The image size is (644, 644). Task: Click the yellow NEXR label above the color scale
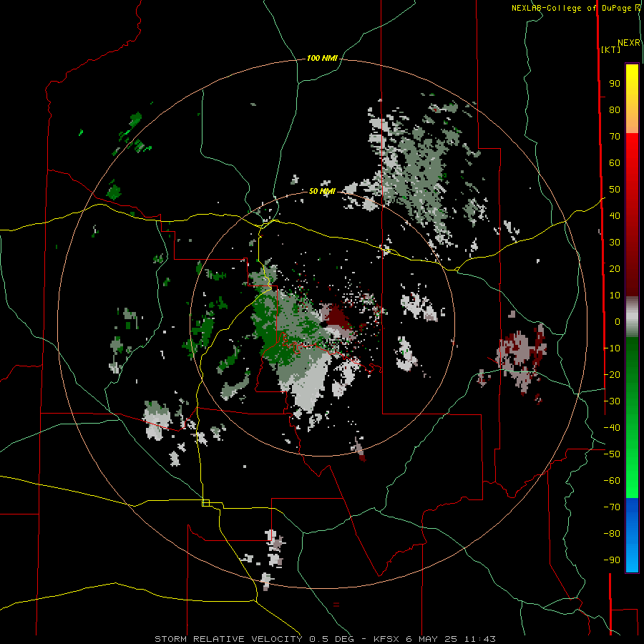point(629,43)
